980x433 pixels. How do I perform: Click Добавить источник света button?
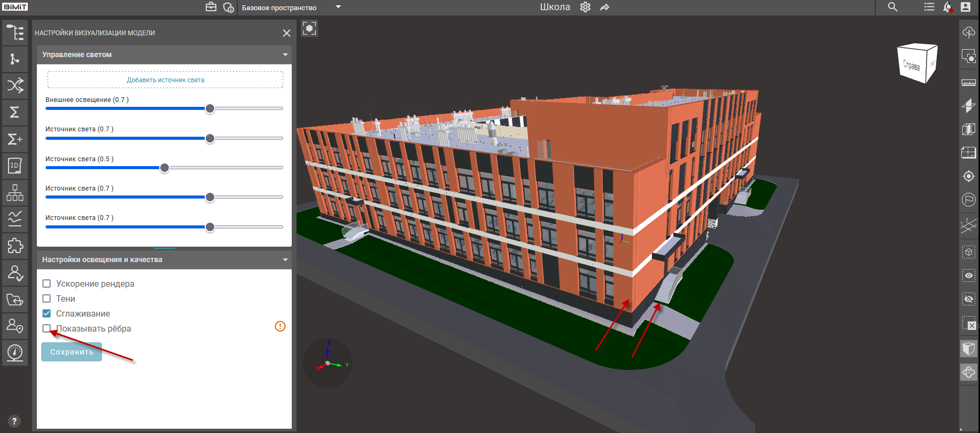tap(165, 80)
